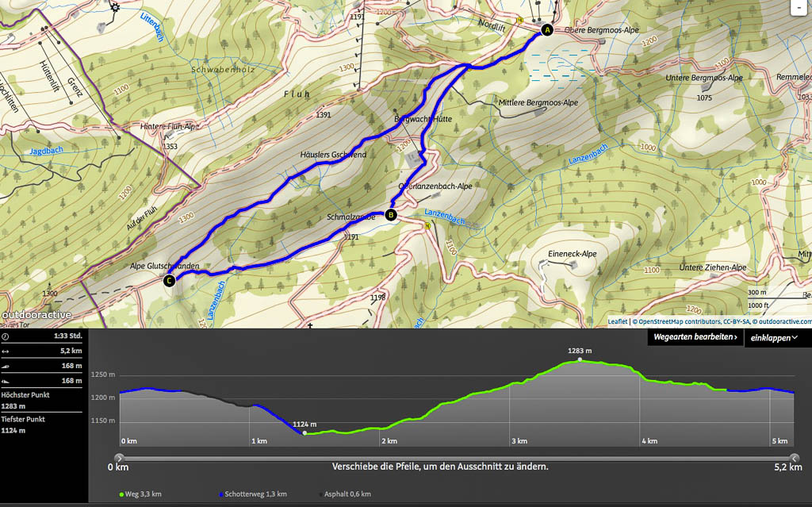The height and width of the screenshot is (507, 812).
Task: Click the blue Schotterweg 1,3 km legend entry
Action: tap(252, 494)
